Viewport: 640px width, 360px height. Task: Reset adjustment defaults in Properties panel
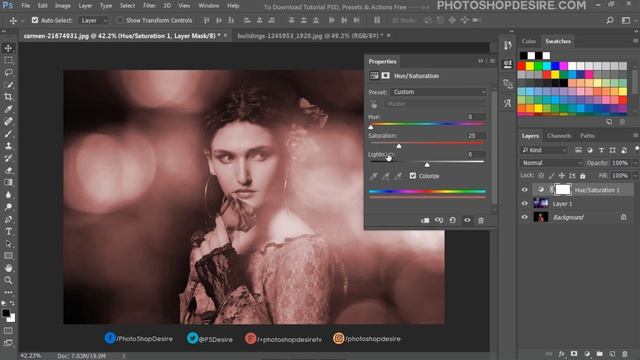[453, 220]
